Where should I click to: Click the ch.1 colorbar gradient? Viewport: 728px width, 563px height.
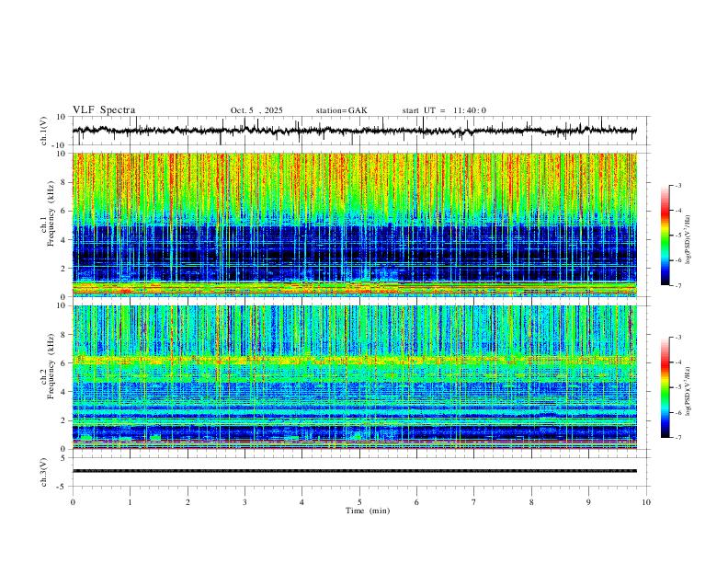point(665,236)
